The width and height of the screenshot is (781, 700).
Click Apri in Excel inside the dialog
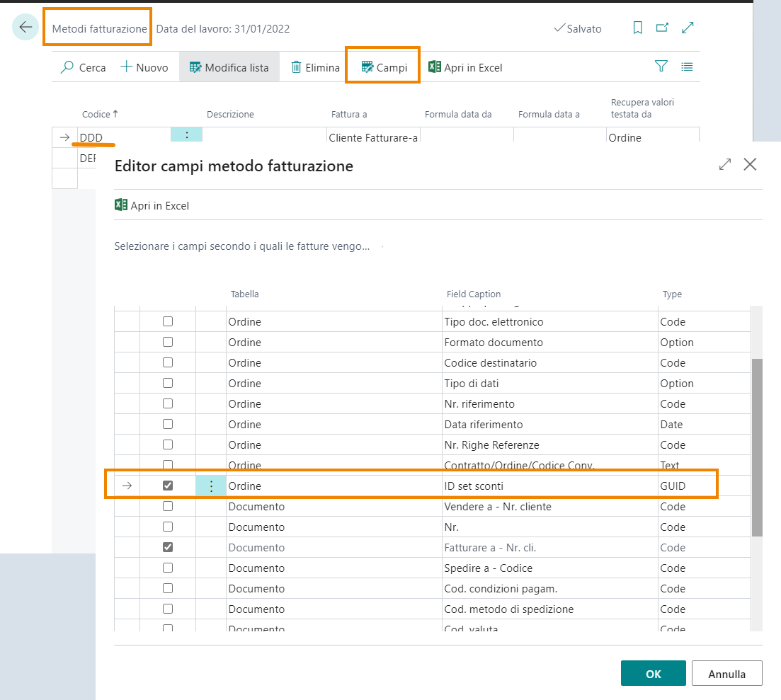(152, 205)
